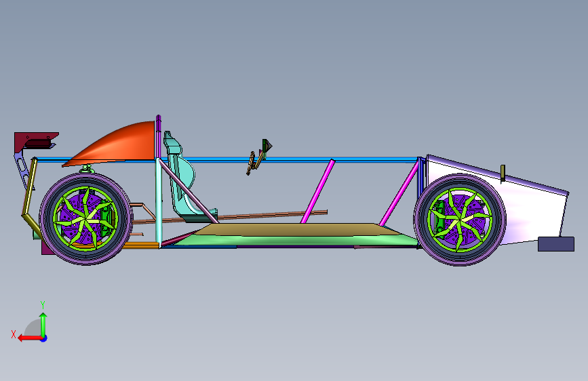
Task: Select the magenta diagonal tube mid-chassis
Action: [x=317, y=191]
